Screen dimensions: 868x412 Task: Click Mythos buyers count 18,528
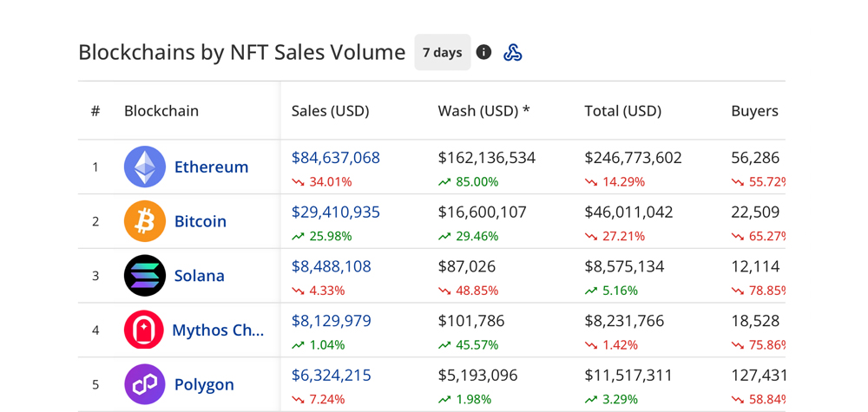click(756, 321)
